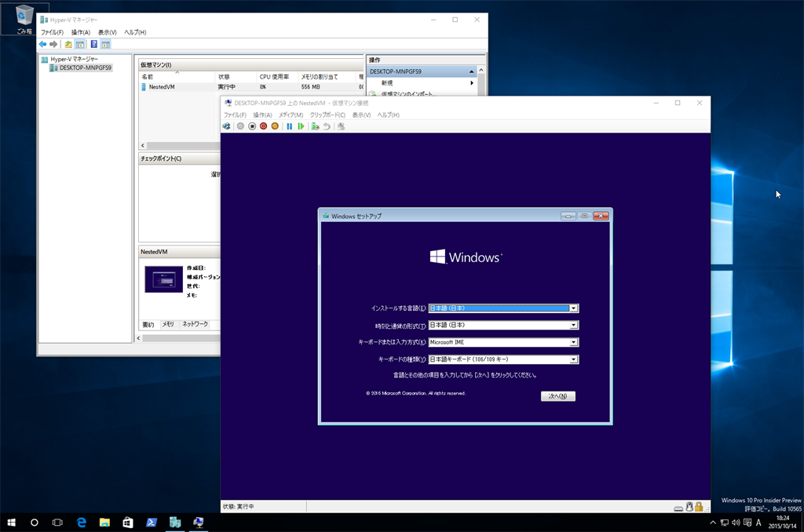Click the IME 'A' indicator in tray
This screenshot has width=804, height=532.
(x=759, y=523)
